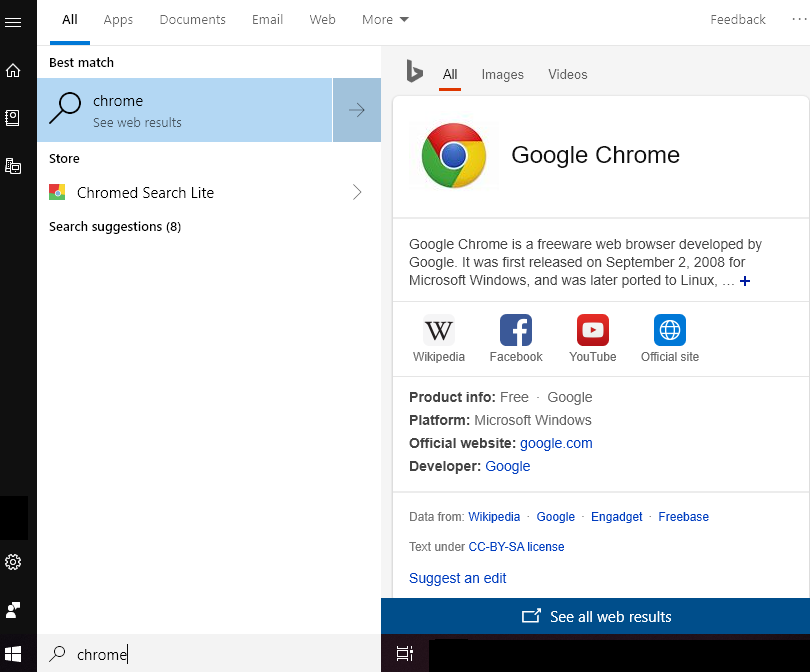Open Chromed Search Lite store result

[209, 192]
